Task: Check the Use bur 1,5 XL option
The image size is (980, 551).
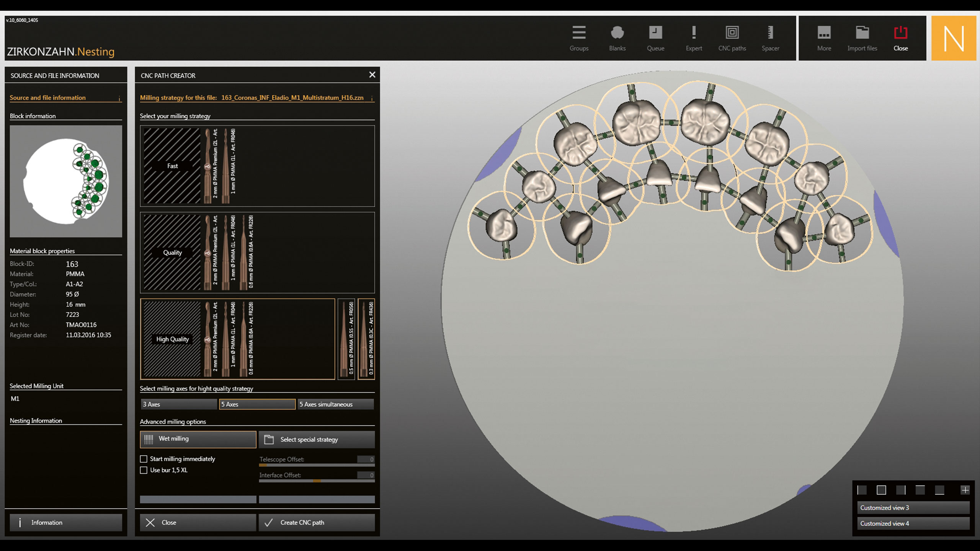Action: coord(144,470)
